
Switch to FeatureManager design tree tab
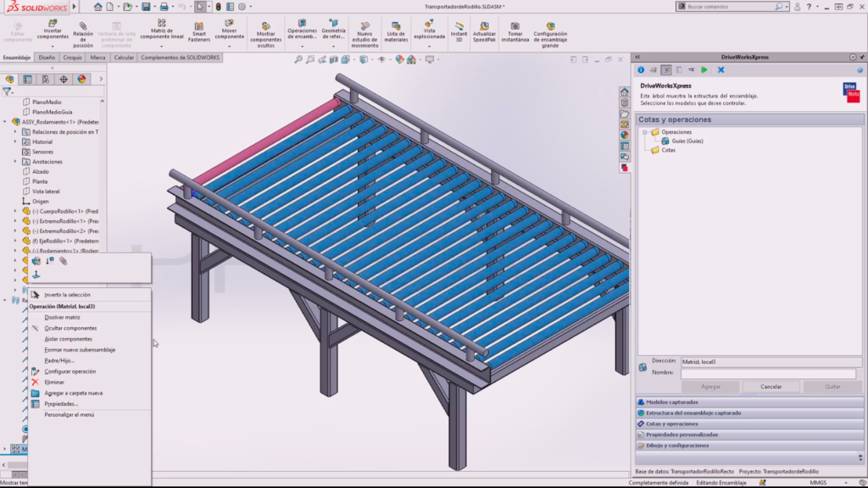click(9, 79)
